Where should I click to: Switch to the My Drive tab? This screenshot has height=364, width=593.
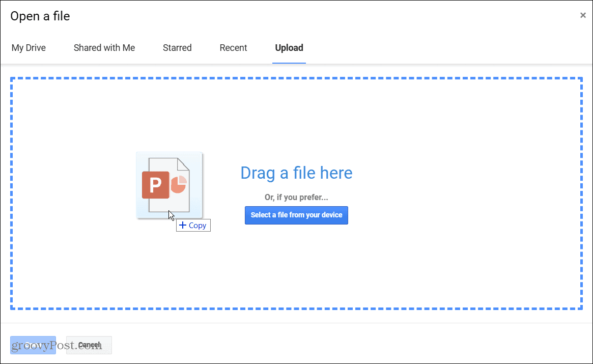[29, 47]
